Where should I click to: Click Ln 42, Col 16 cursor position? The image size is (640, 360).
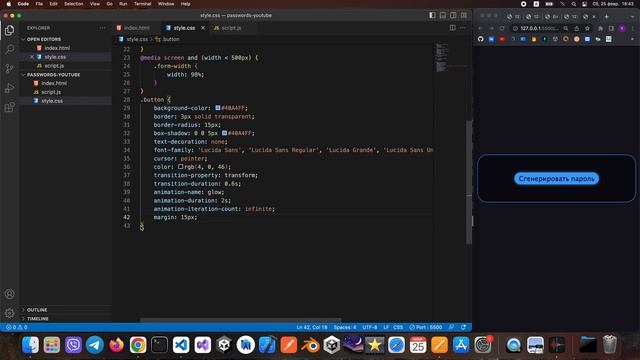pyautogui.click(x=312, y=327)
